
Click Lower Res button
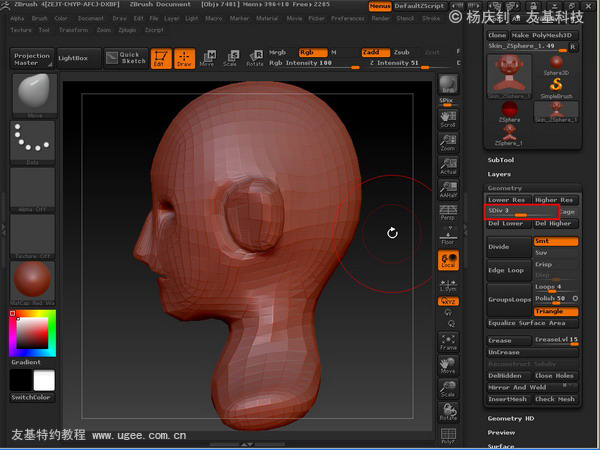(x=509, y=200)
